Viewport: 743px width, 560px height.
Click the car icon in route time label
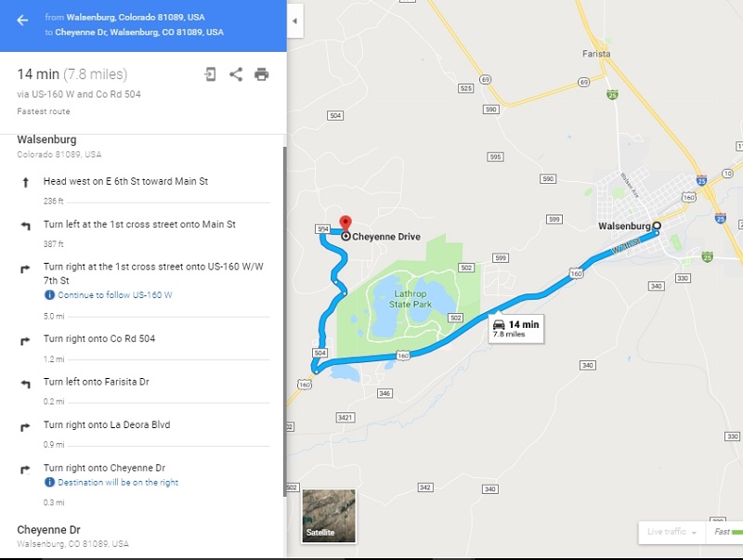pyautogui.click(x=499, y=324)
